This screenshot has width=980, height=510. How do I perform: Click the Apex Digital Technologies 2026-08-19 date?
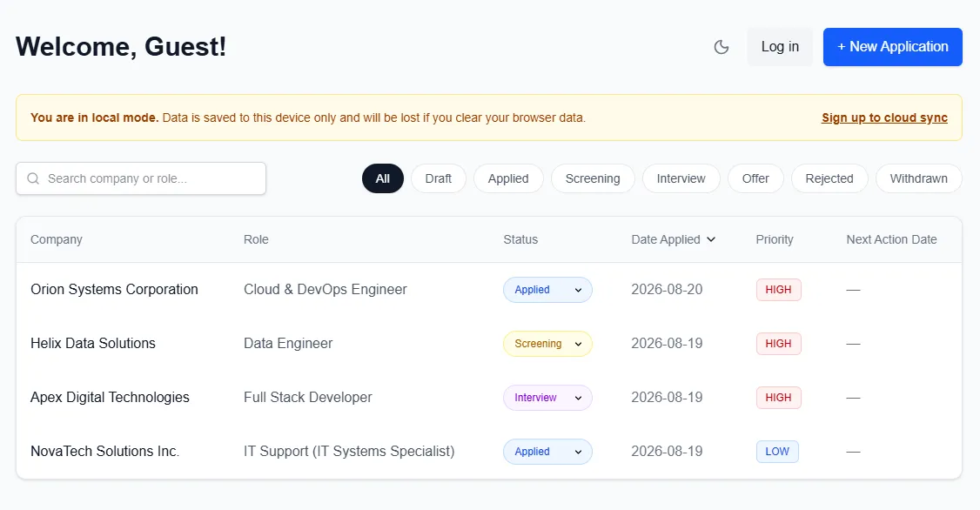667,397
